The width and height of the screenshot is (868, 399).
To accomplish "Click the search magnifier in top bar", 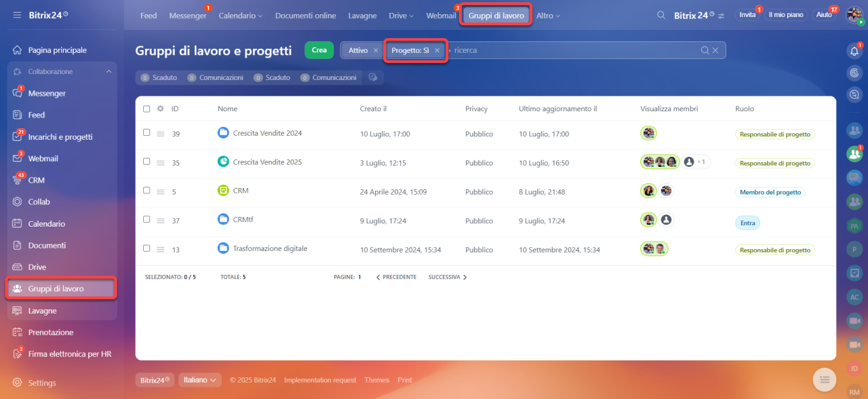I will [x=661, y=15].
